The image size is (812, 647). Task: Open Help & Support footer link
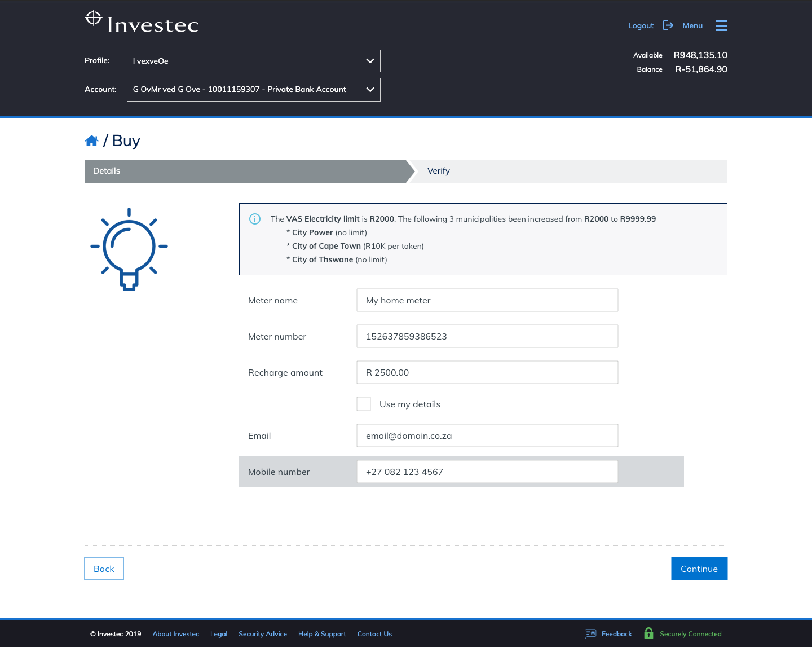(x=322, y=634)
